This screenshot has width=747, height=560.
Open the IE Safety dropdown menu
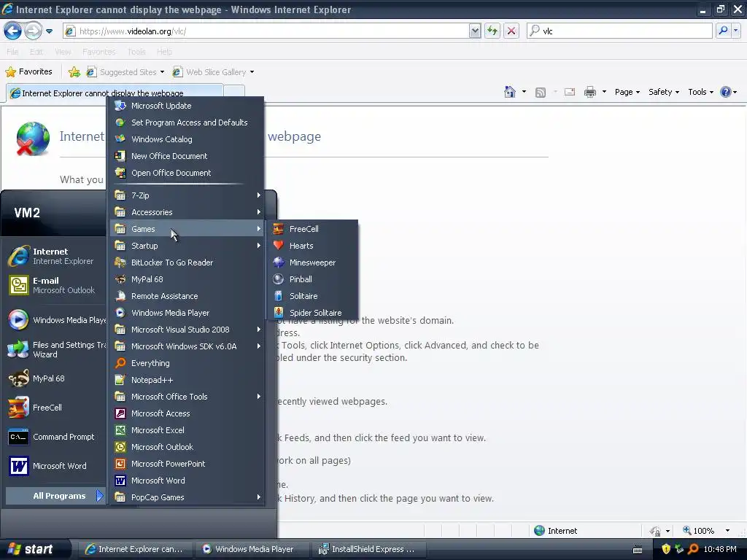[664, 92]
